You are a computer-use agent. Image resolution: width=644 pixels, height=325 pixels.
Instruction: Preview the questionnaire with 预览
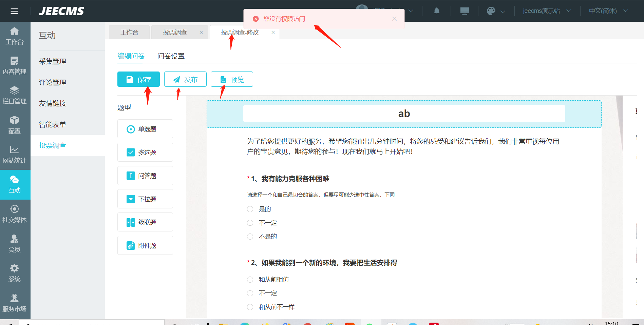[232, 79]
